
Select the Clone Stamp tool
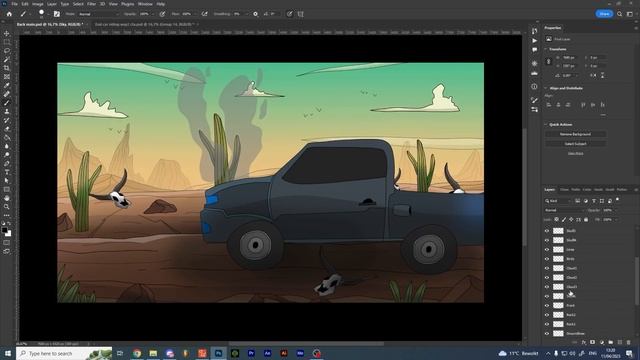[7, 111]
